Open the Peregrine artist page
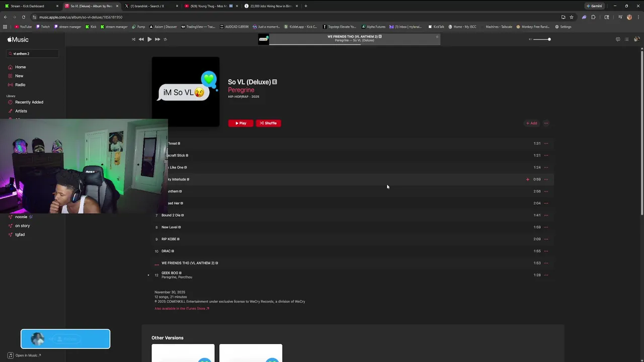 point(241,90)
